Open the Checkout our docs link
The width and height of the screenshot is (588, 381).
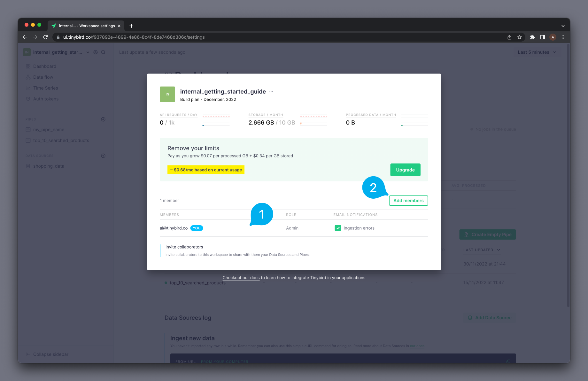click(x=241, y=278)
